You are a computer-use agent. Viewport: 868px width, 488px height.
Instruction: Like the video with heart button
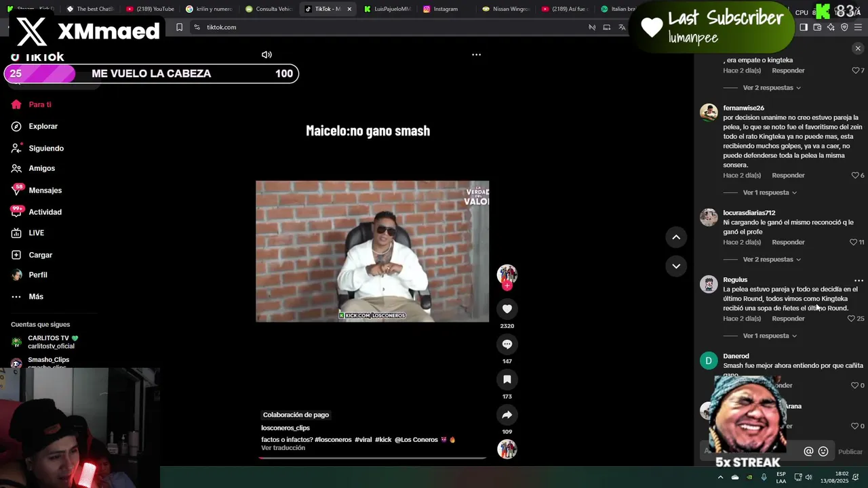[507, 309]
